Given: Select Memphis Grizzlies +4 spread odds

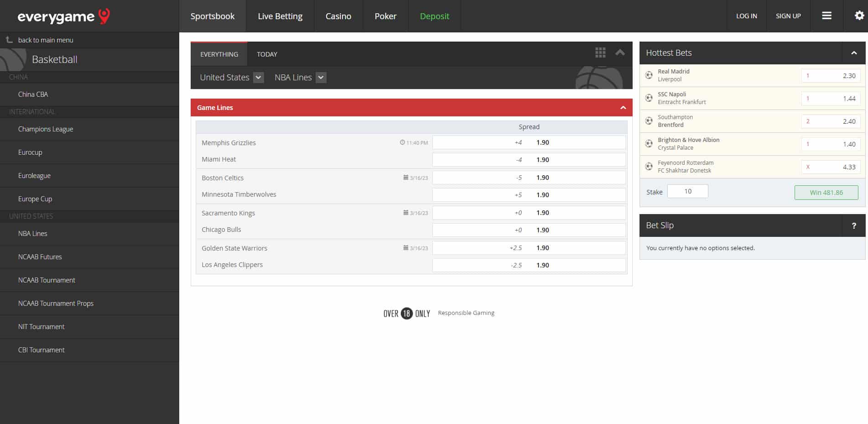Looking at the screenshot, I should coord(529,142).
